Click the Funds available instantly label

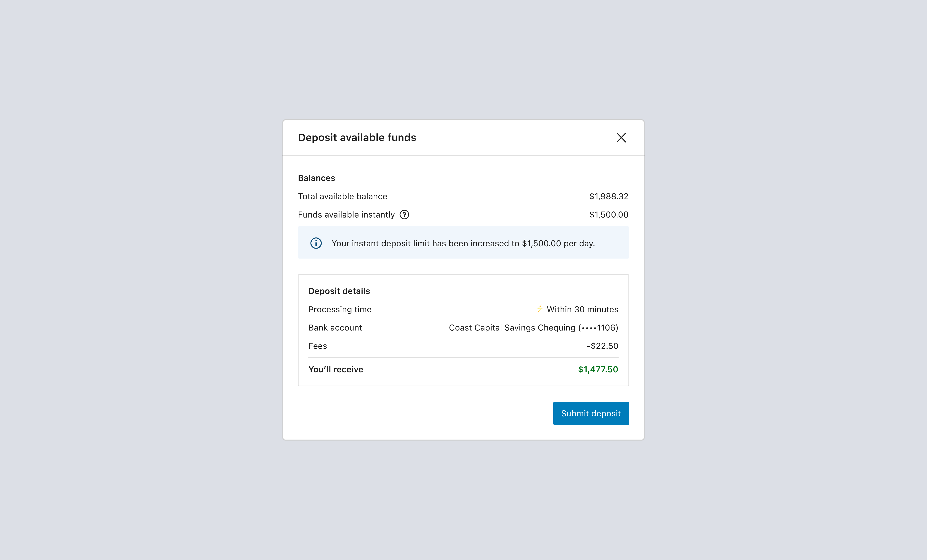pos(346,215)
